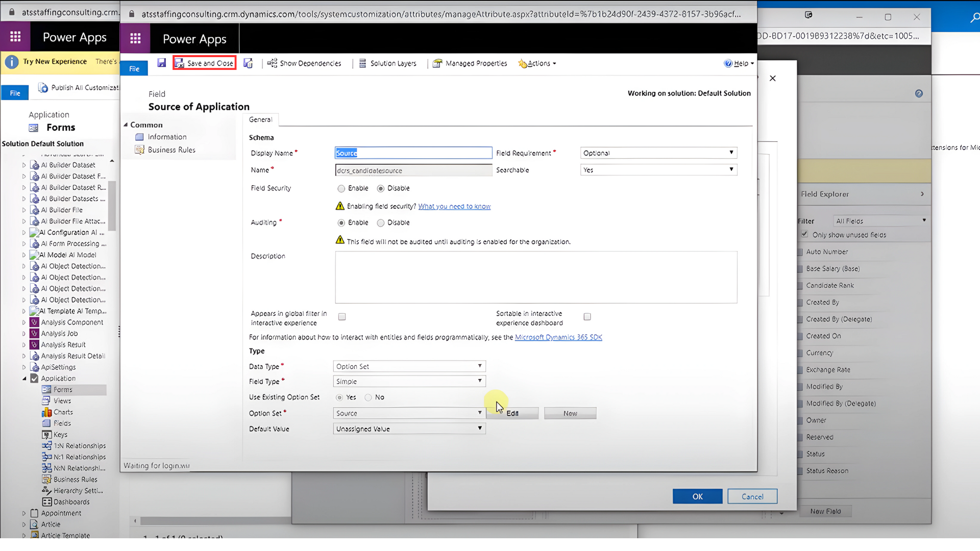Open Dashboards under Application

pyautogui.click(x=71, y=502)
